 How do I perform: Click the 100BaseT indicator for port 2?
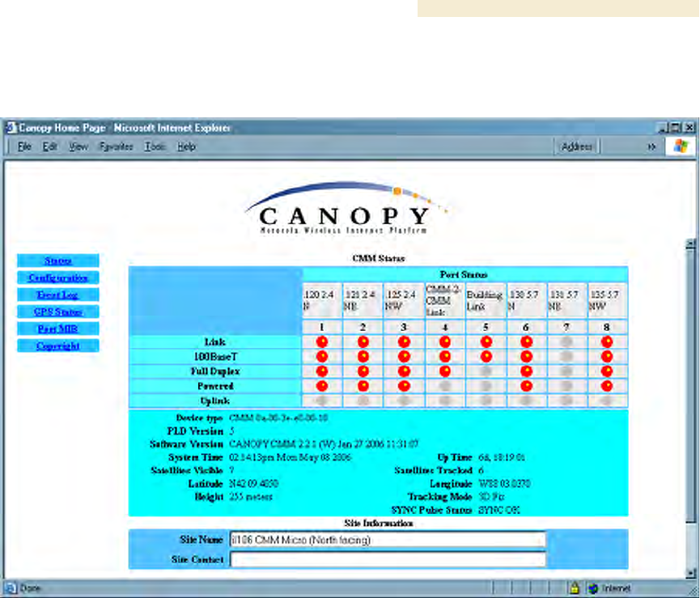(363, 357)
